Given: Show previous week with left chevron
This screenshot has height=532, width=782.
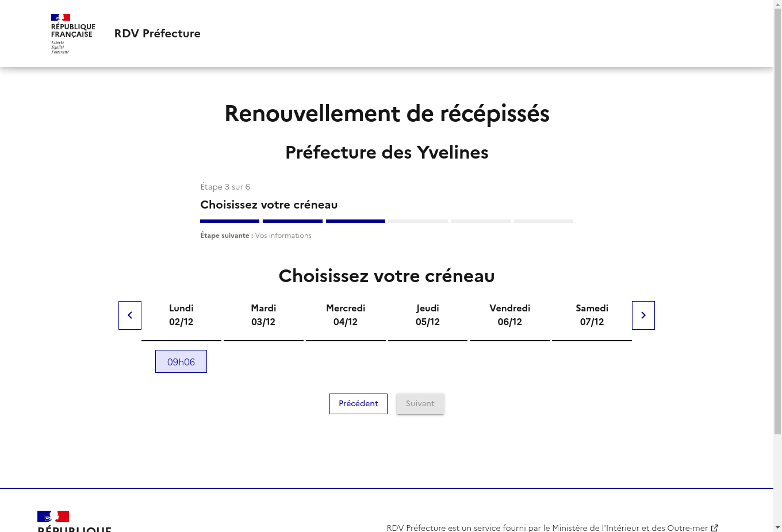Looking at the screenshot, I should tap(130, 315).
